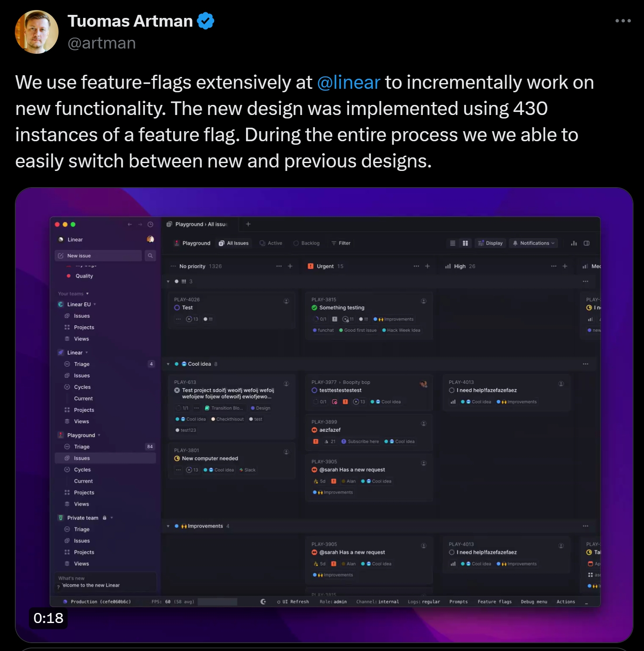Image resolution: width=644 pixels, height=651 pixels.
Task: Switch to Active issues view
Action: (x=271, y=243)
